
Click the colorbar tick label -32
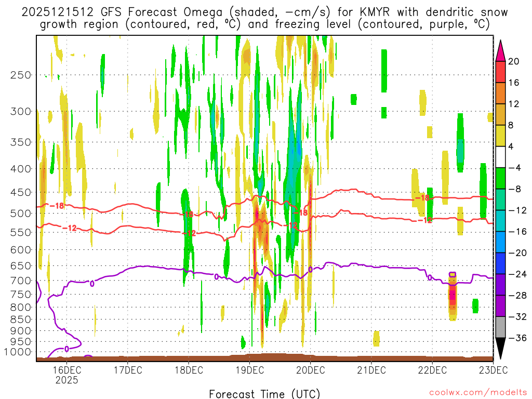coord(517,317)
